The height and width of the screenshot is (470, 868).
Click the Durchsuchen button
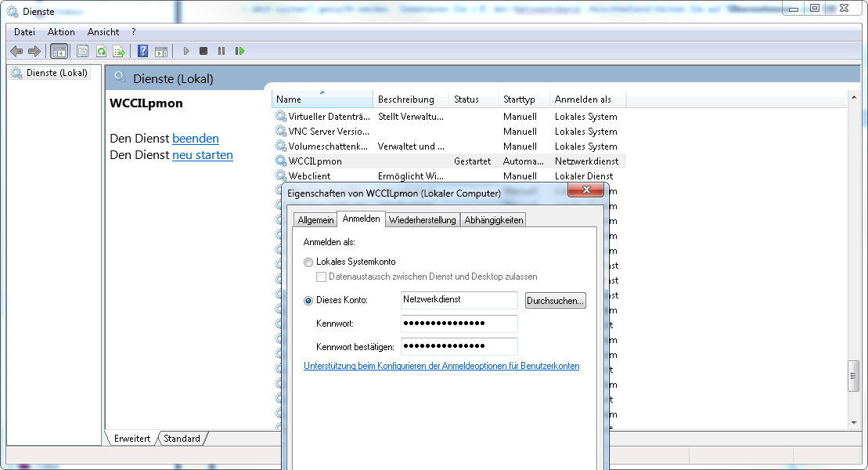[555, 301]
